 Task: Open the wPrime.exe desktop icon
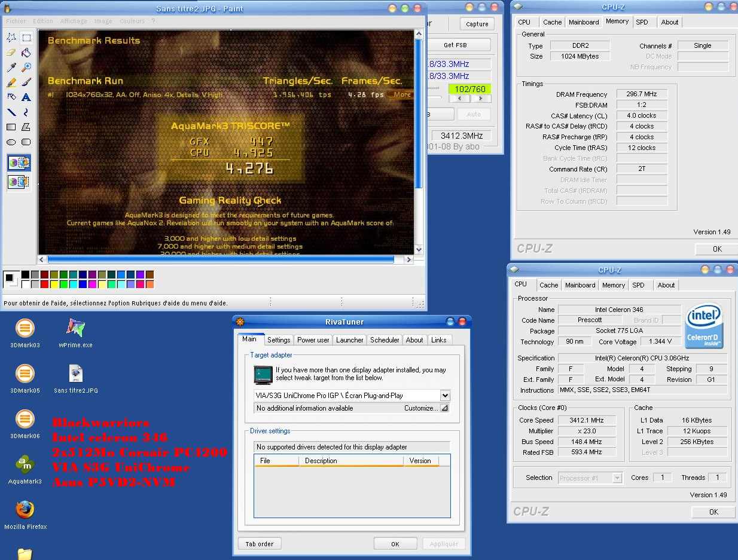click(75, 333)
